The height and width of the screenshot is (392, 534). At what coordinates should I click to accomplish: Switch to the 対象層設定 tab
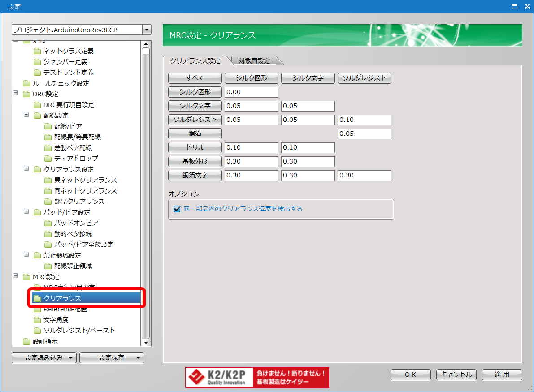[x=254, y=61]
